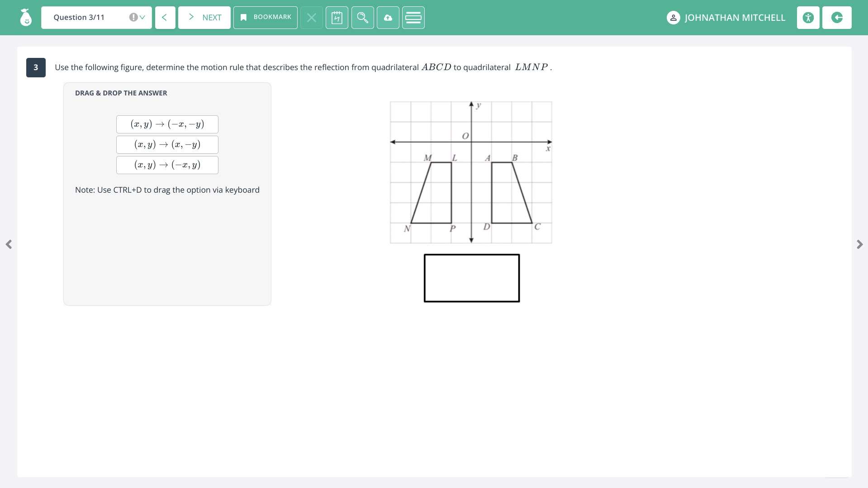Viewport: 868px width, 488px height.
Task: Click the cloud upload icon
Action: point(388,18)
